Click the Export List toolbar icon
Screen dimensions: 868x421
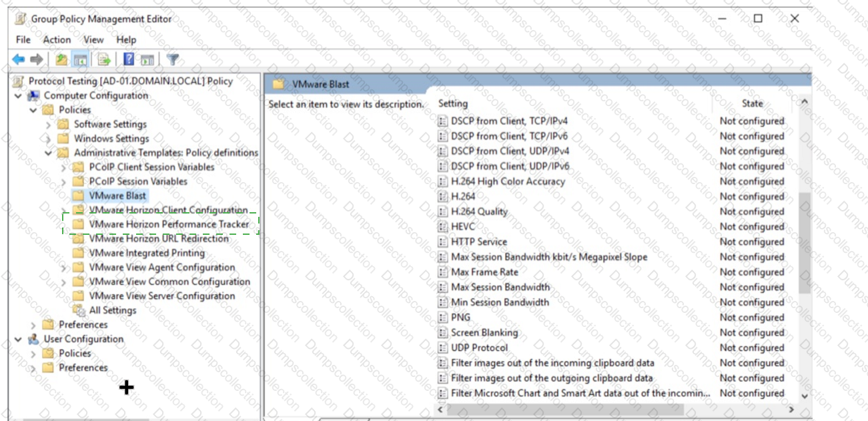point(104,60)
